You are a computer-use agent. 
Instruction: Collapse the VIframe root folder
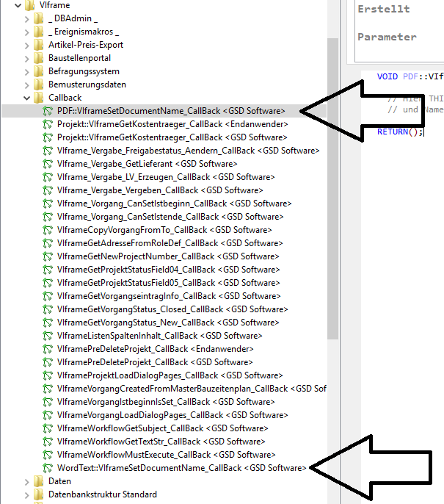18,5
